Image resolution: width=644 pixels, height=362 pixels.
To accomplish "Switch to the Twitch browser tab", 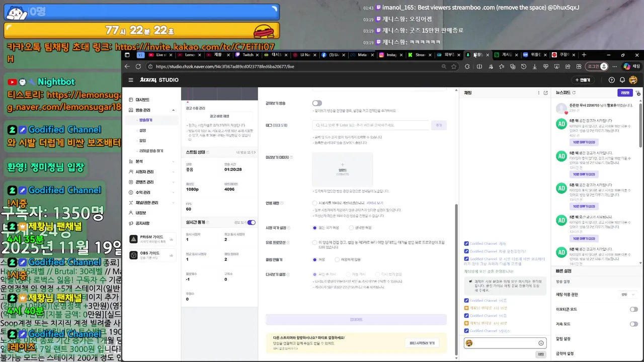I will (x=248, y=55).
